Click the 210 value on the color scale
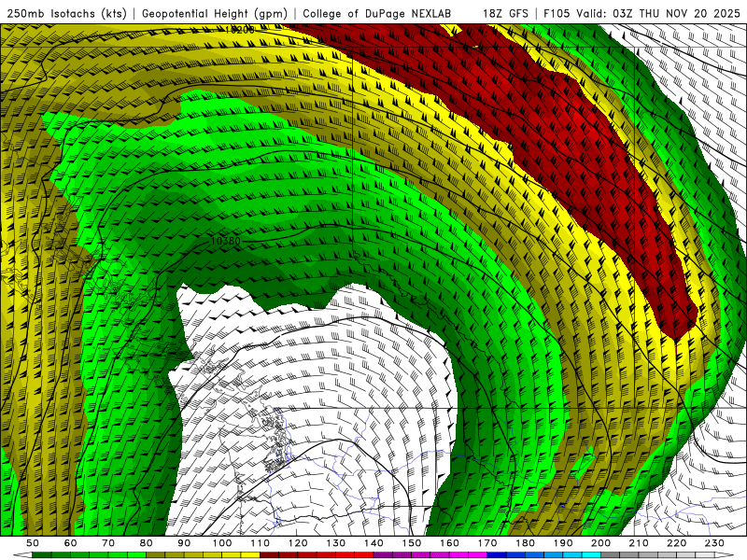Screen dimensions: 747x560 (639, 543)
